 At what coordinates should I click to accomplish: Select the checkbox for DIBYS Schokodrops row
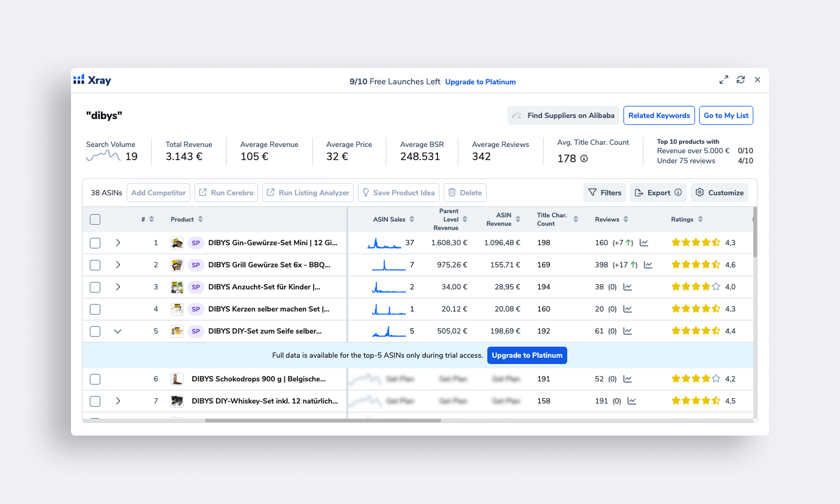[x=95, y=379]
